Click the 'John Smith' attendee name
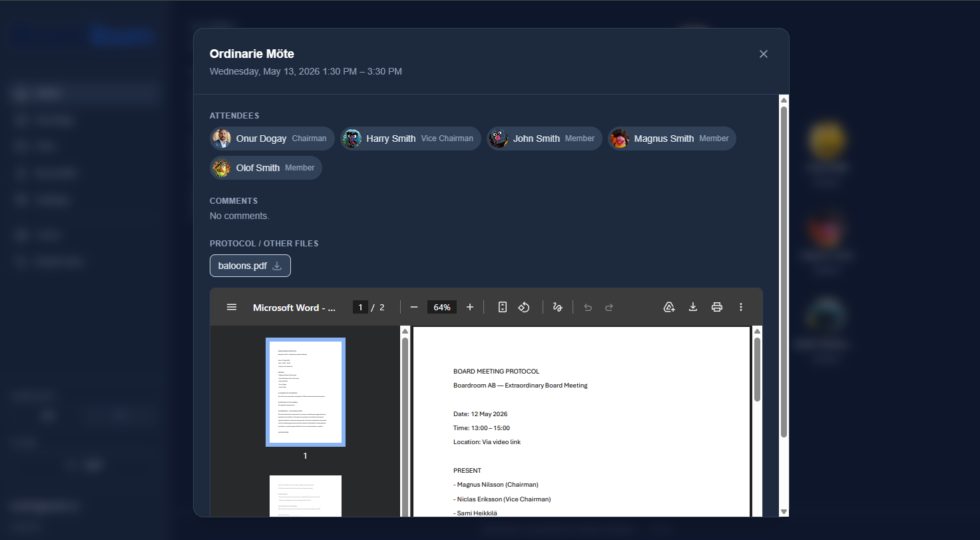Screen dimensions: 980x540 point(537,138)
